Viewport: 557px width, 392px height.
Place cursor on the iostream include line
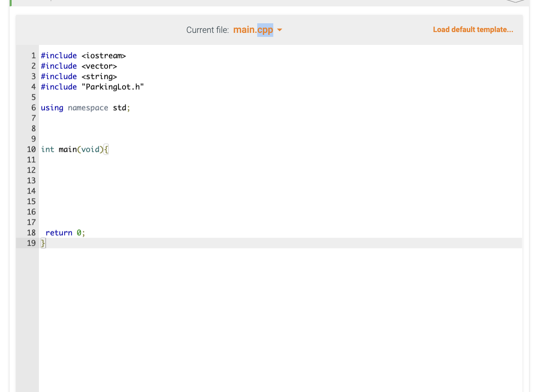[83, 55]
